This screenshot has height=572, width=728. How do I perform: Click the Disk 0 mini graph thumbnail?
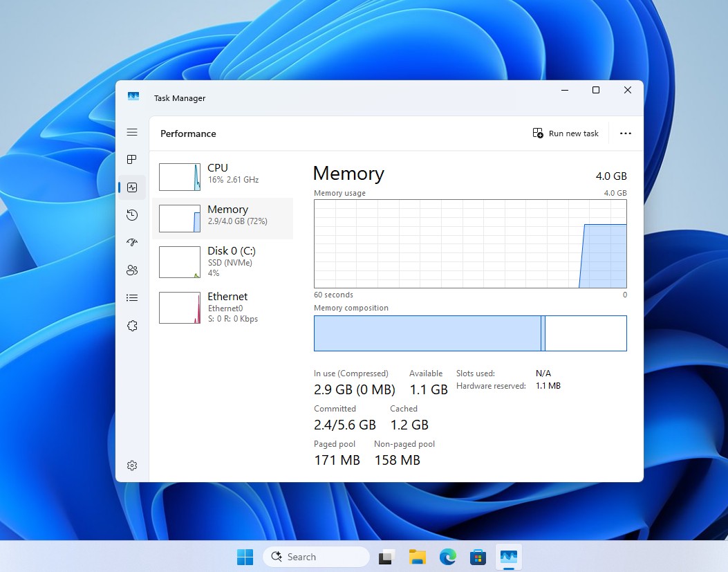tap(180, 262)
